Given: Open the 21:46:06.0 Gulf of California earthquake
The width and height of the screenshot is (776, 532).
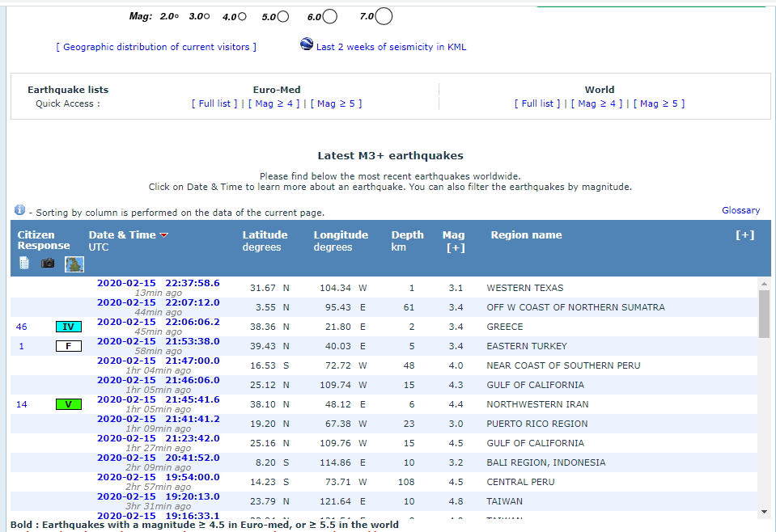Looking at the screenshot, I should [x=159, y=380].
